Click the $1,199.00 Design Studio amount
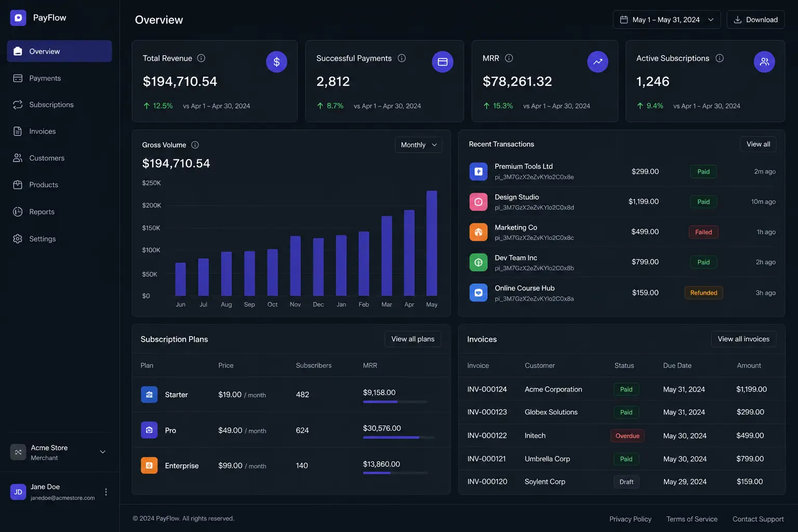 (643, 202)
